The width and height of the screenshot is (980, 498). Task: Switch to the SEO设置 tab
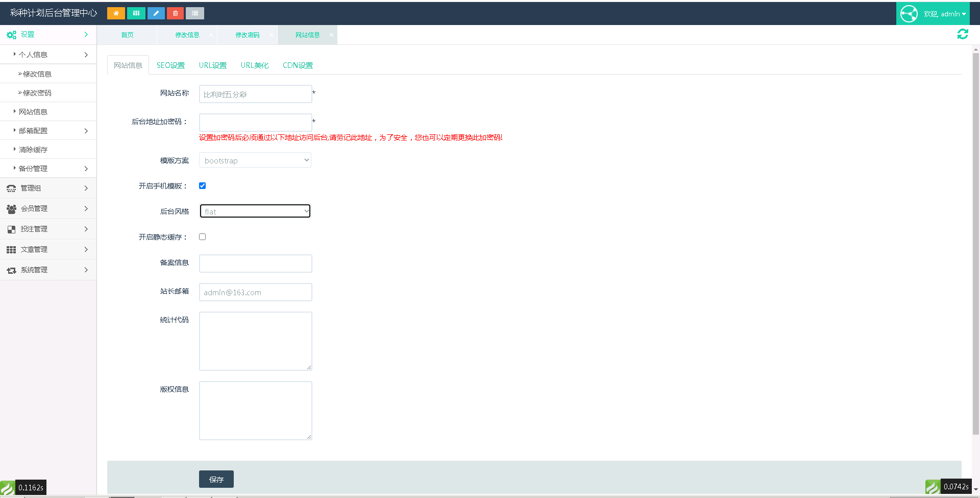coord(170,65)
